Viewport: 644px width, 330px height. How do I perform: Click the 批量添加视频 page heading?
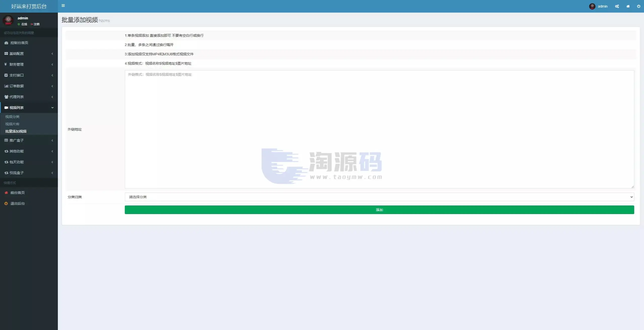point(80,20)
